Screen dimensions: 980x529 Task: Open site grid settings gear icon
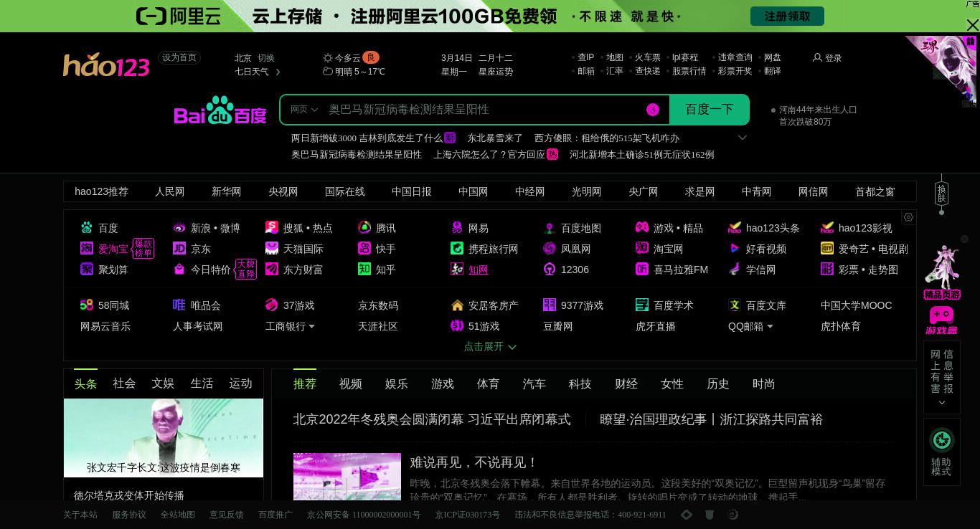pyautogui.click(x=908, y=217)
